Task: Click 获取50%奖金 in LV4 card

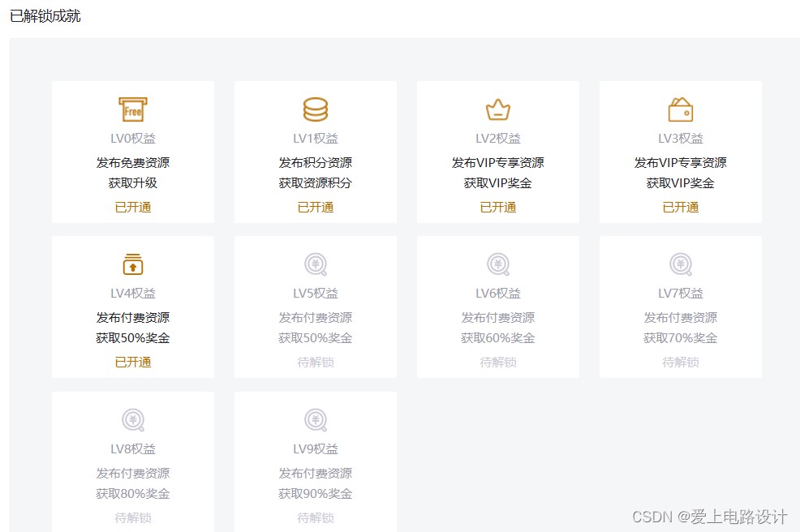Action: pyautogui.click(x=132, y=338)
